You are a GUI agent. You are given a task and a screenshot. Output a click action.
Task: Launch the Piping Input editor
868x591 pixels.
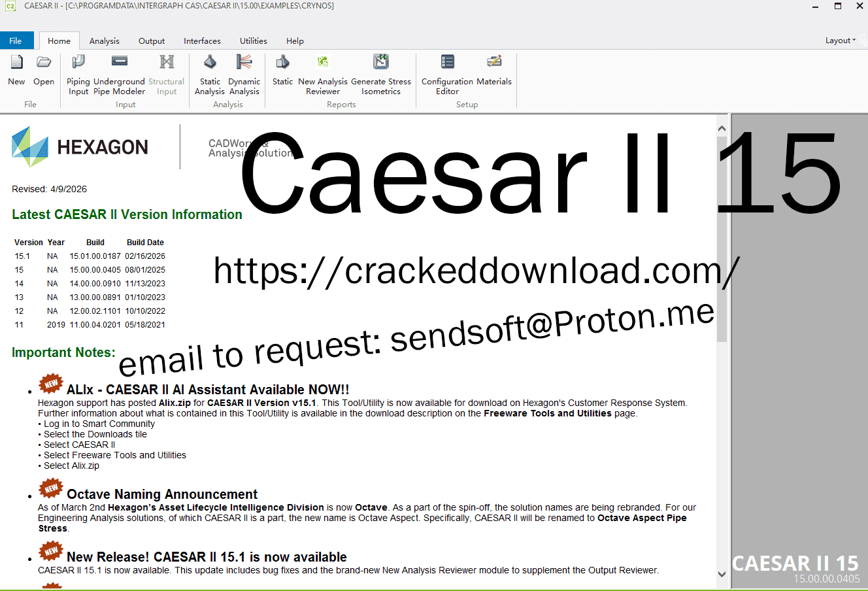(78, 75)
